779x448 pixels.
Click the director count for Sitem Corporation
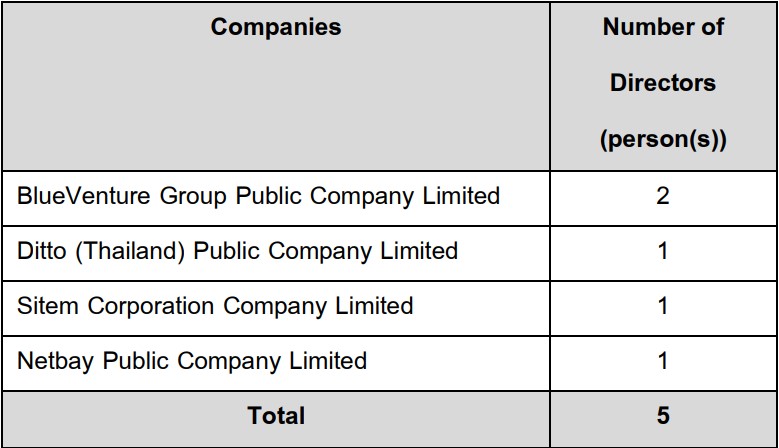663,306
